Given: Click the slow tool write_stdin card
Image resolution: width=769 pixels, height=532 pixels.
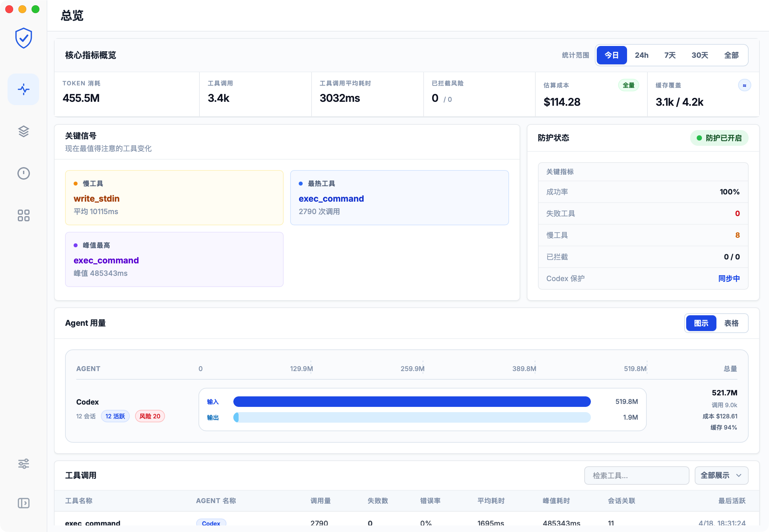Looking at the screenshot, I should (174, 197).
